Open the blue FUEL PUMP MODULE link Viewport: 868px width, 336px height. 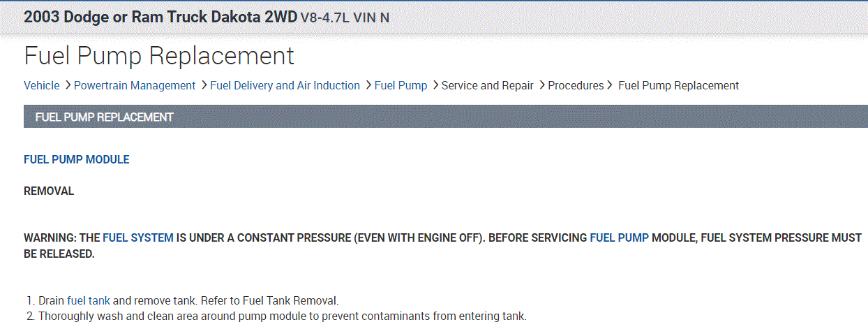pos(77,159)
